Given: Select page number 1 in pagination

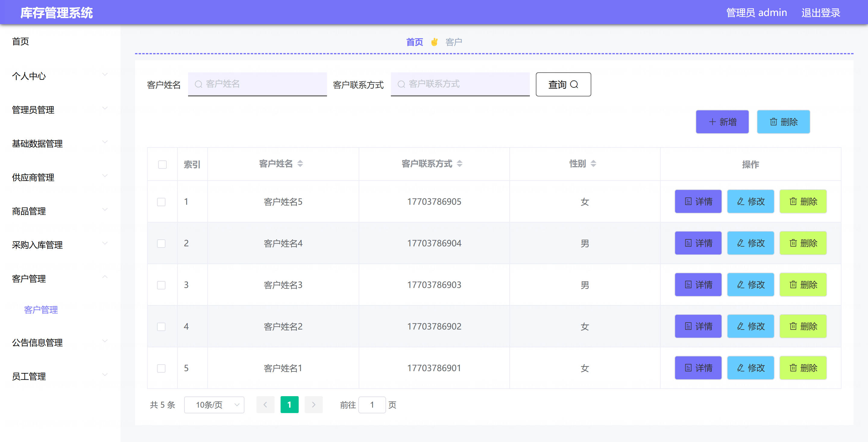Looking at the screenshot, I should tap(289, 405).
